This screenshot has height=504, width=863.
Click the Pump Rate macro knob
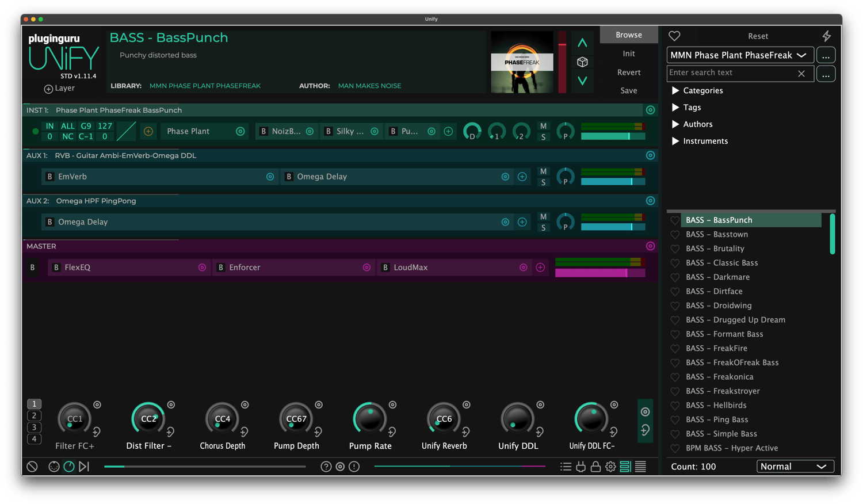coord(369,419)
